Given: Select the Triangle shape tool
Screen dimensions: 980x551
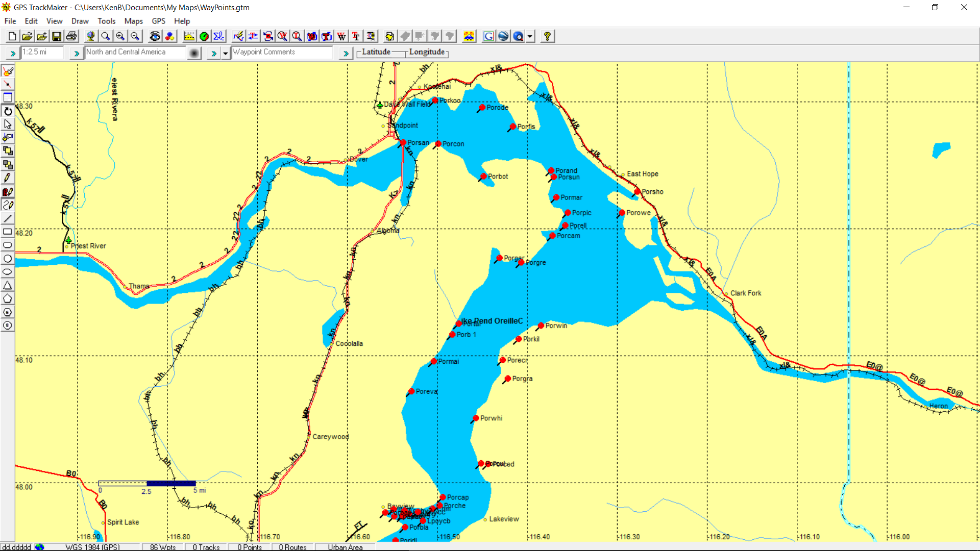Looking at the screenshot, I should 8,285.
